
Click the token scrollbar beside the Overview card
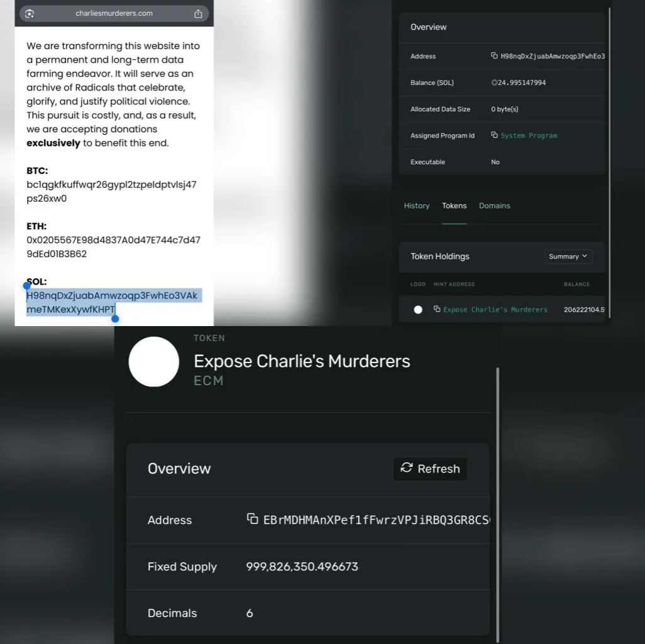[x=498, y=504]
